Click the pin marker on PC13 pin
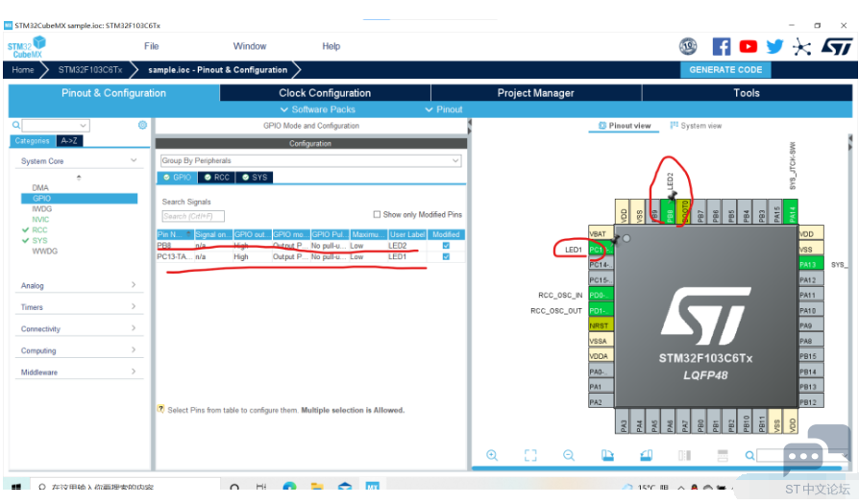This screenshot has width=859, height=504. 615,239
